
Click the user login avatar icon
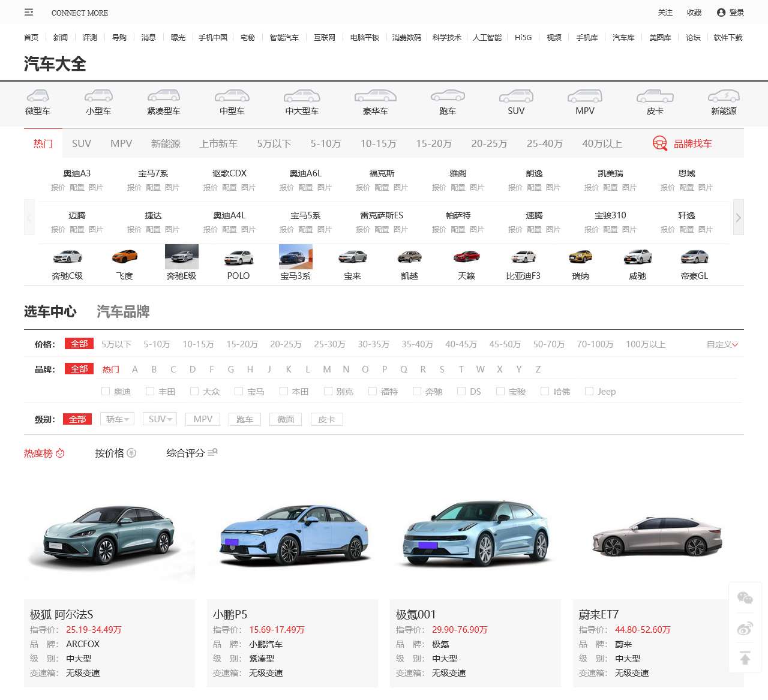click(721, 12)
